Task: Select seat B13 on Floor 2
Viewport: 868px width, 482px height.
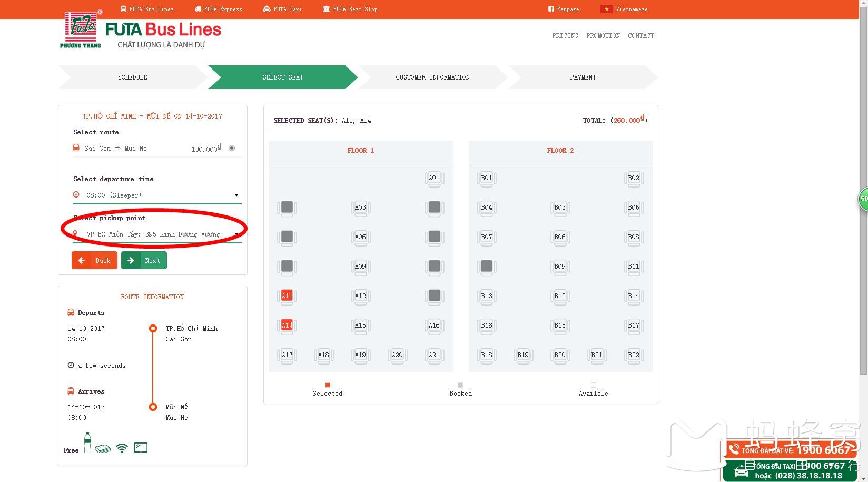Action: point(487,296)
